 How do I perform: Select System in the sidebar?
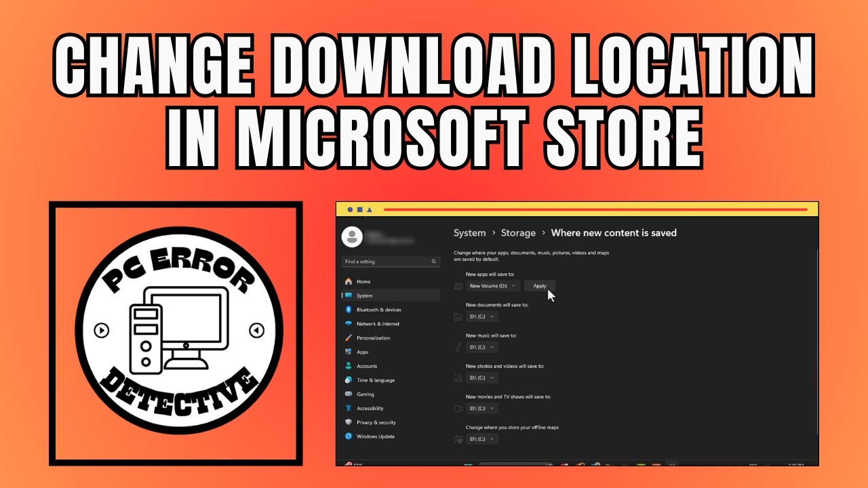391,296
